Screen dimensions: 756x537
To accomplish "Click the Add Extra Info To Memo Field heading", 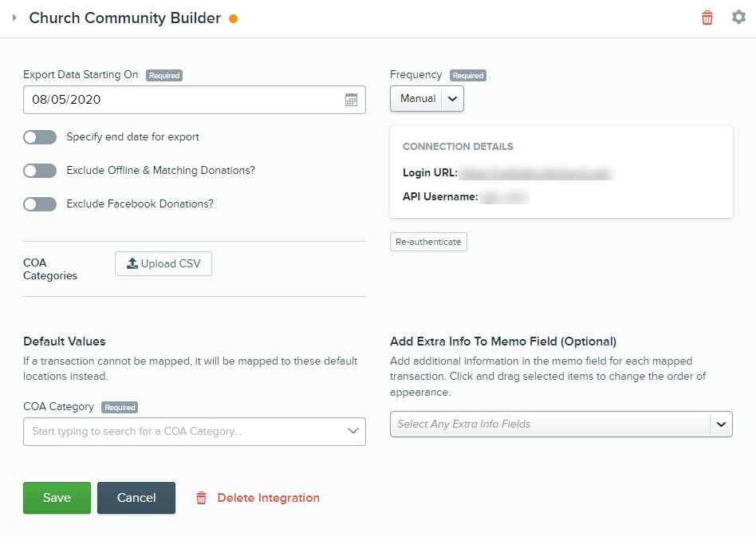I will click(x=503, y=342).
